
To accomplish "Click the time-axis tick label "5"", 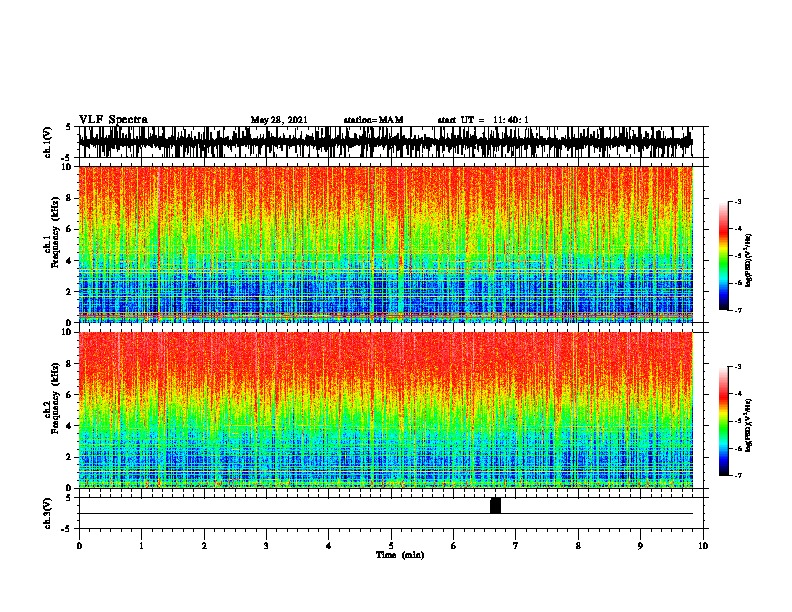I will point(391,546).
